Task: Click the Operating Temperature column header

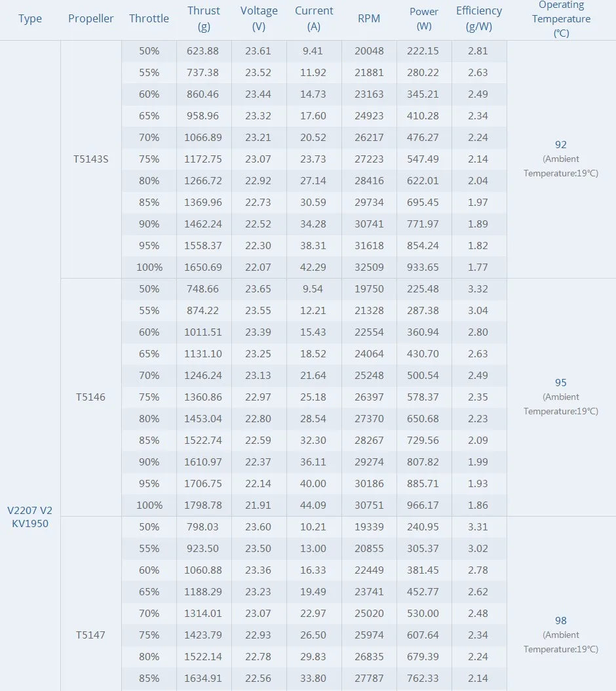Action: (561, 18)
